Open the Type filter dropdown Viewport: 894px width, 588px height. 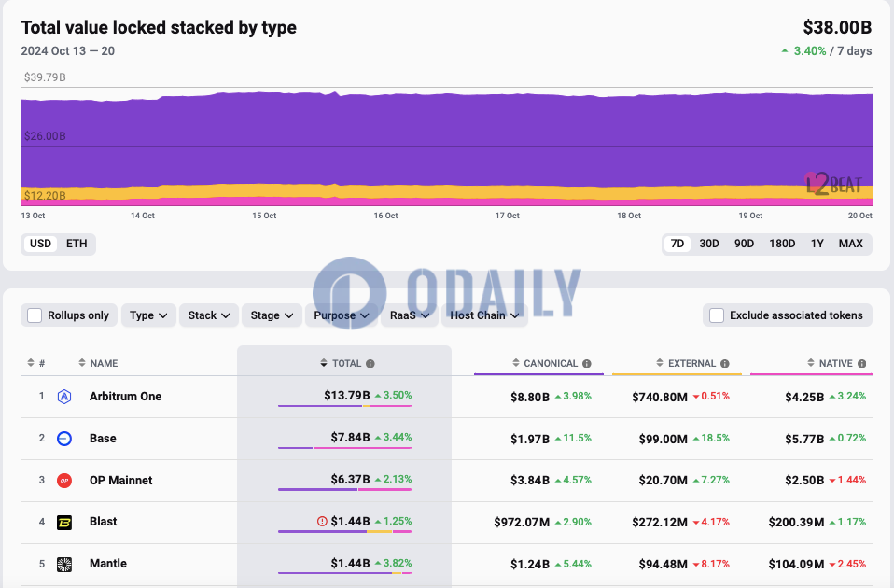(148, 315)
